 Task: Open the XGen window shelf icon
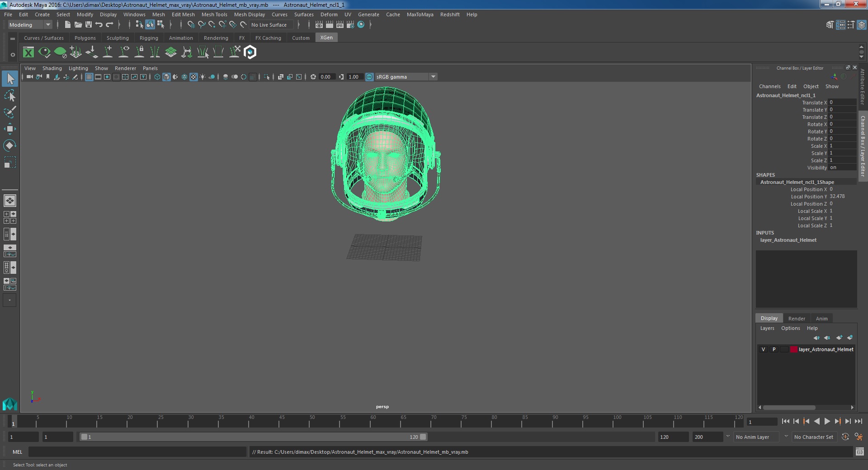(28, 52)
